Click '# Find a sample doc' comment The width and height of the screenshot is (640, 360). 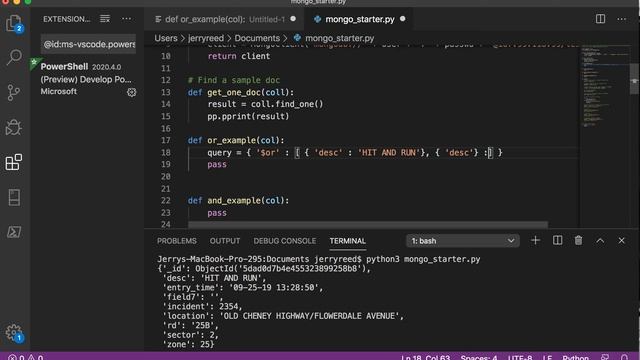(x=234, y=80)
